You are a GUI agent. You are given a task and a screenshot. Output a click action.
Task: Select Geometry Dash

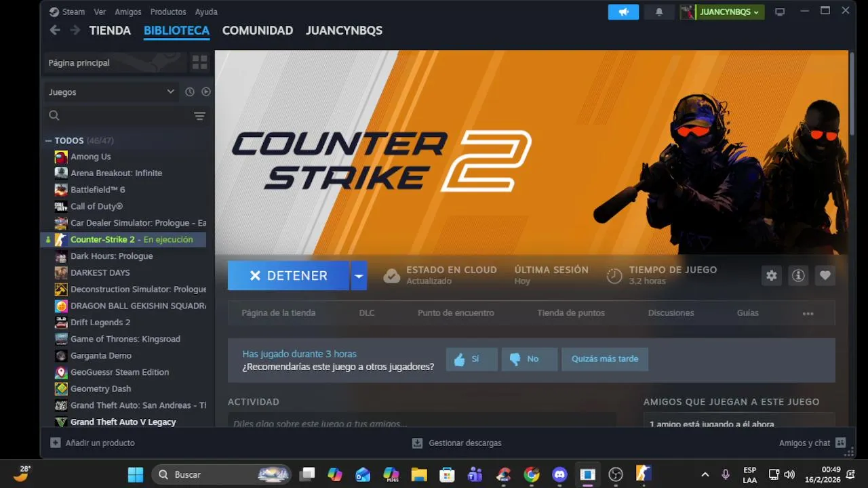point(123,389)
